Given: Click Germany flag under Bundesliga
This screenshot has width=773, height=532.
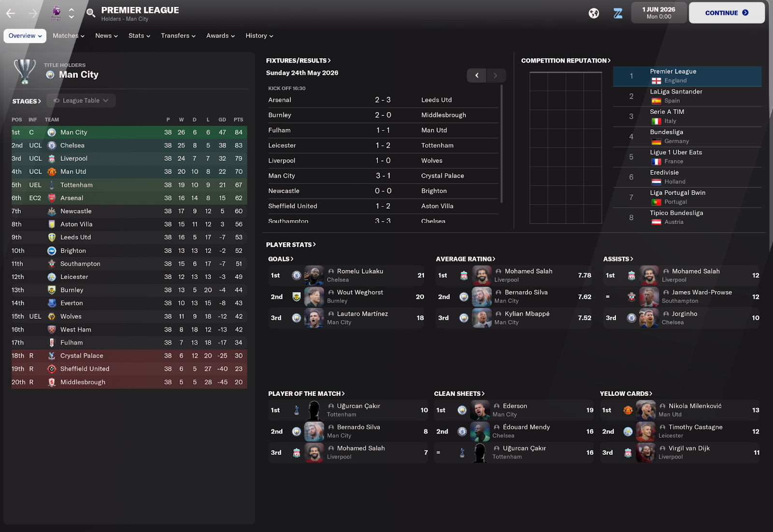Looking at the screenshot, I should coord(656,141).
